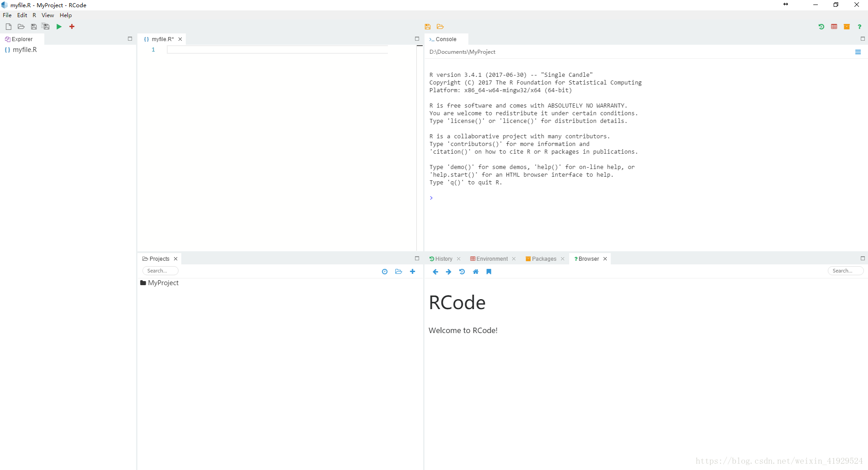
Task: Click the orange save workspace icon
Action: point(427,27)
